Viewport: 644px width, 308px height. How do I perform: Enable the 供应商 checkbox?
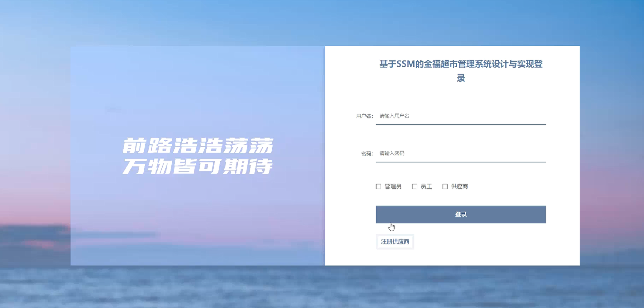coord(445,187)
